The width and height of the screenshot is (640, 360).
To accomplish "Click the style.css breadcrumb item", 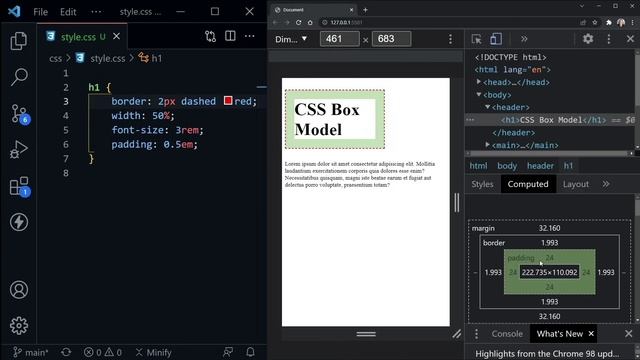I will click(108, 58).
